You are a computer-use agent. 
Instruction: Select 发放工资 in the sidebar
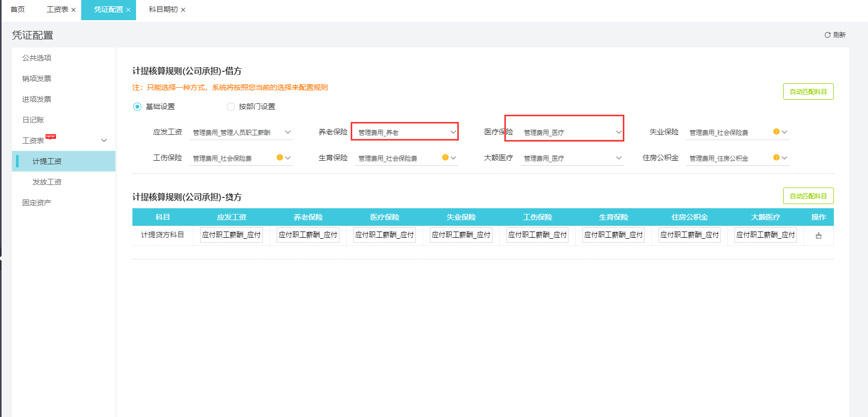(47, 182)
